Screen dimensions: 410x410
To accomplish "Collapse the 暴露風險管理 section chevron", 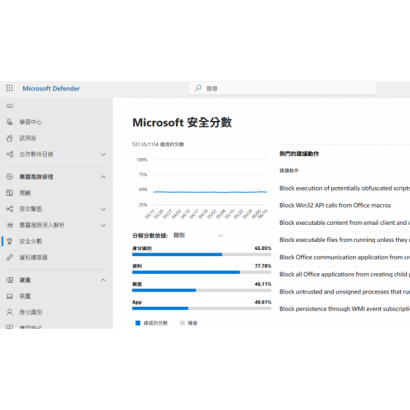I will (103, 177).
